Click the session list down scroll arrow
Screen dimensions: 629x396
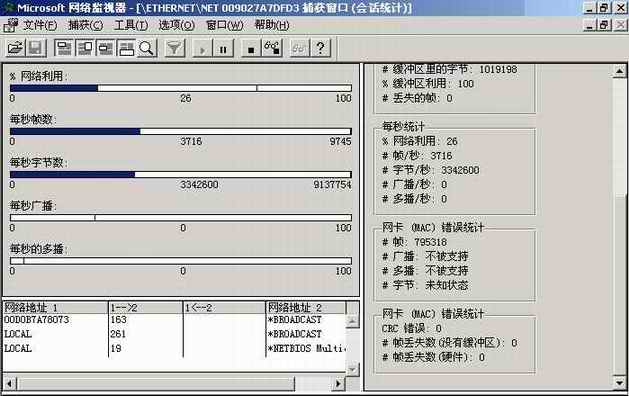352,370
